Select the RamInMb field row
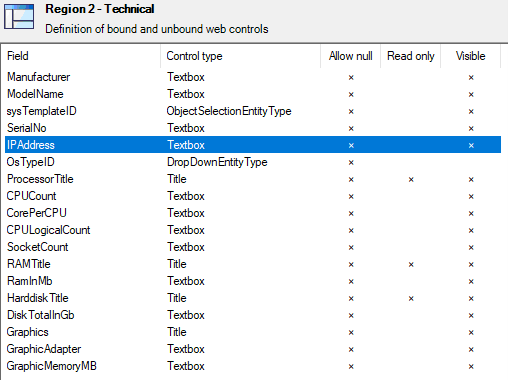 pyautogui.click(x=253, y=281)
